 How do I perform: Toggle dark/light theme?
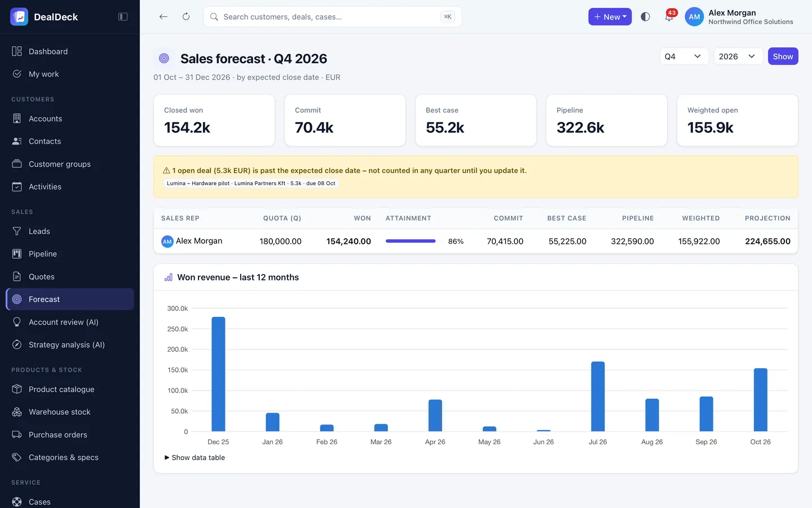click(646, 17)
